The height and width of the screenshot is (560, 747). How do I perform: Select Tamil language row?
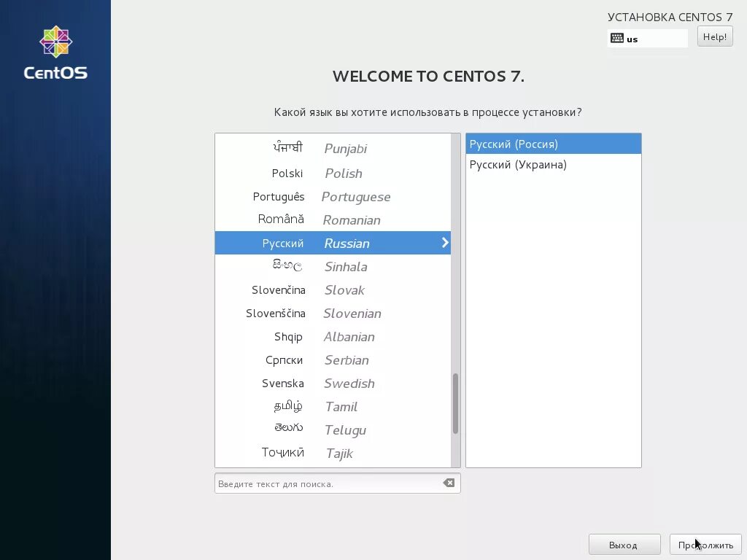click(x=333, y=406)
